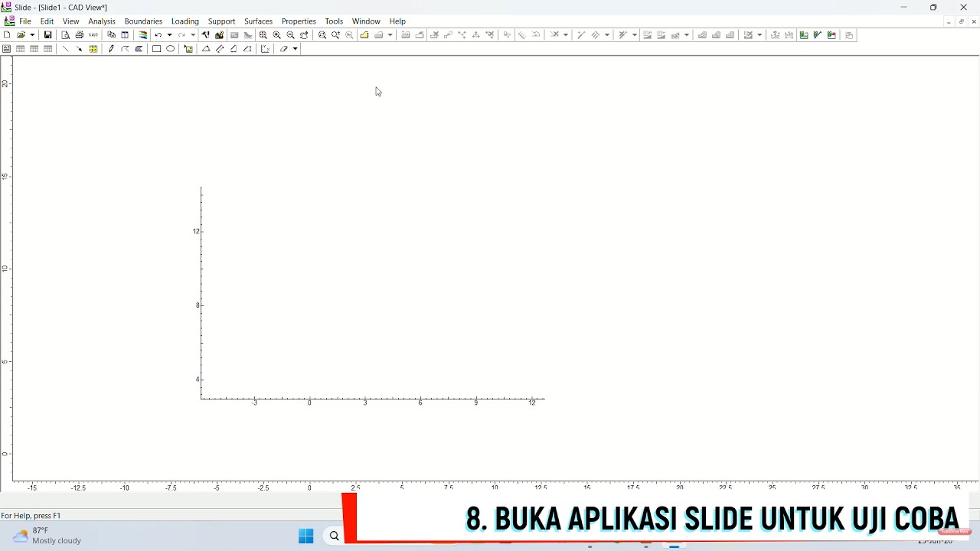Select the Line drawing tool
This screenshot has height=551, width=980.
tap(66, 49)
